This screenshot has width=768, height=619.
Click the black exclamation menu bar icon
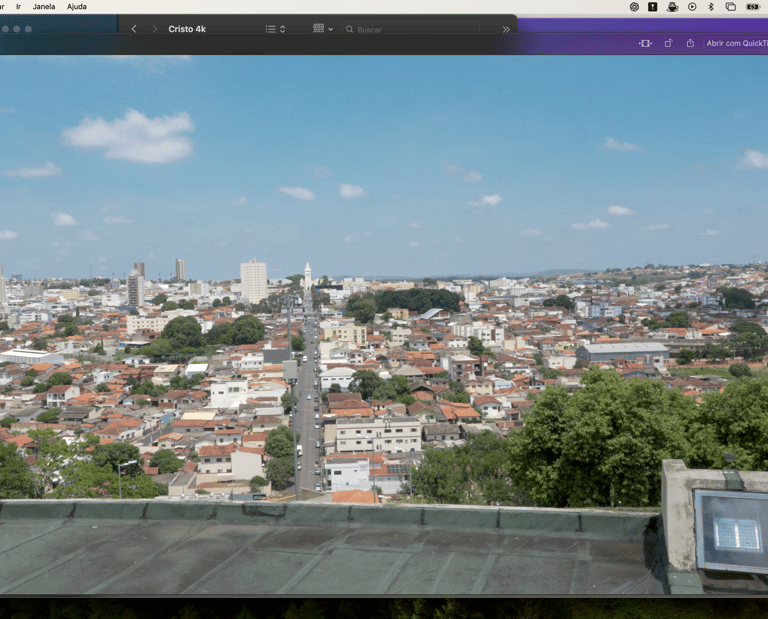coord(652,7)
